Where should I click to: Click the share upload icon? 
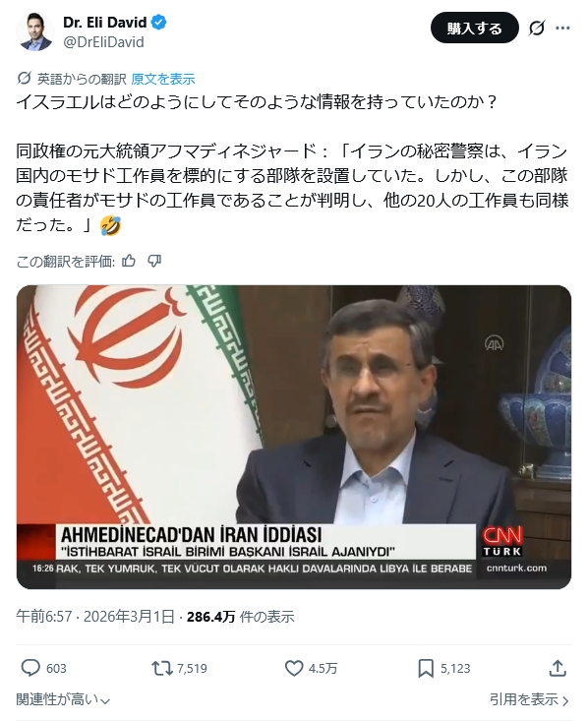pyautogui.click(x=558, y=668)
